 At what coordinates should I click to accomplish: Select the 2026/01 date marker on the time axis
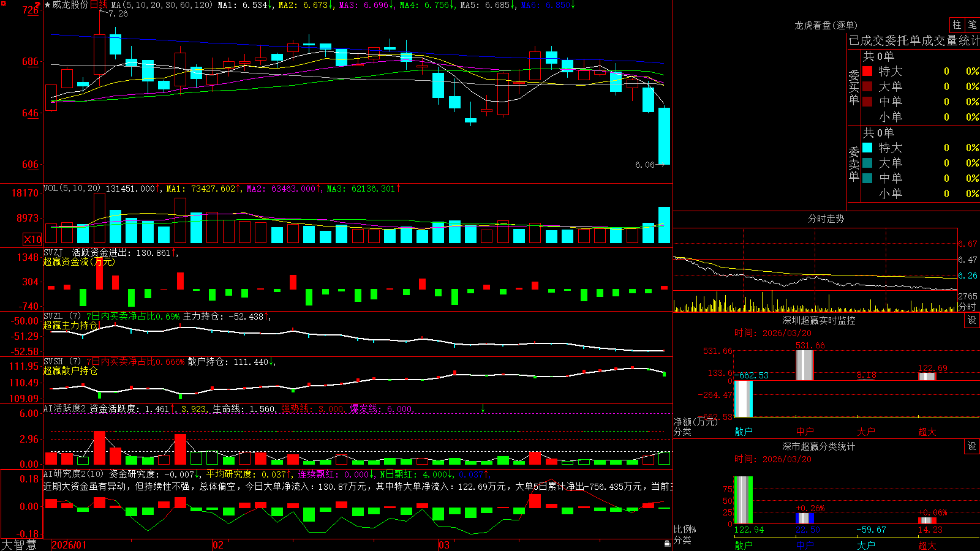(x=69, y=545)
